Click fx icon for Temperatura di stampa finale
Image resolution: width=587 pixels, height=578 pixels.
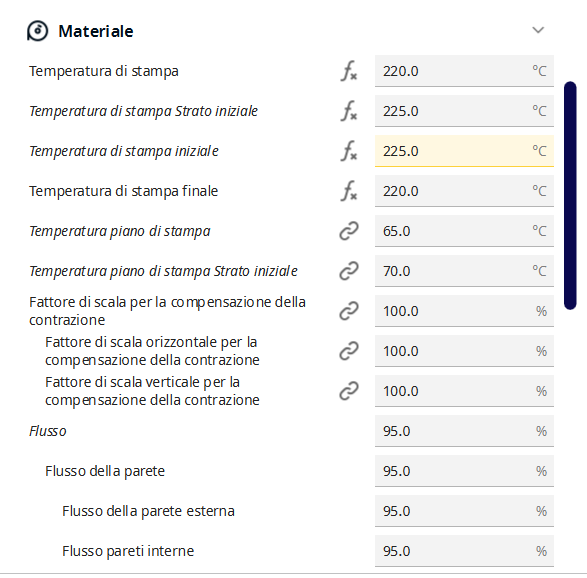[349, 191]
